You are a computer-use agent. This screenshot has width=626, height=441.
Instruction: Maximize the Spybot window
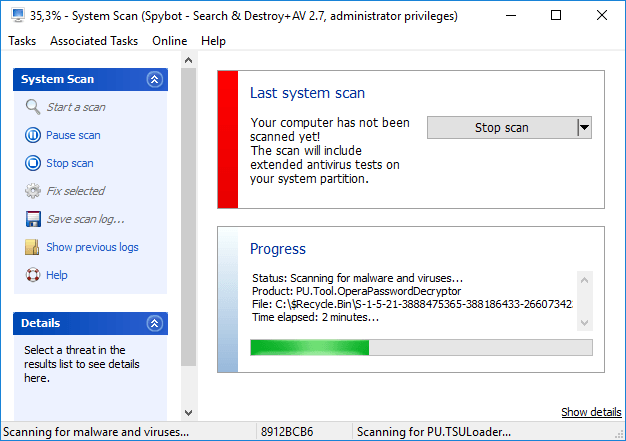tap(556, 16)
